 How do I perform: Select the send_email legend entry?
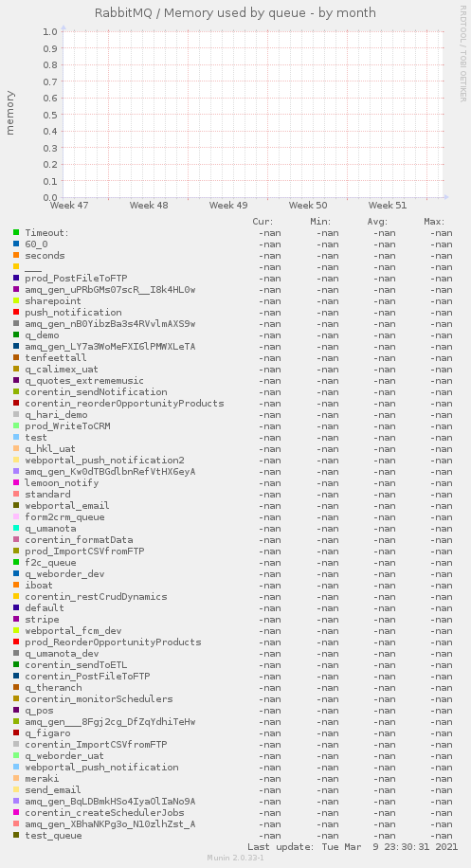(x=53, y=790)
